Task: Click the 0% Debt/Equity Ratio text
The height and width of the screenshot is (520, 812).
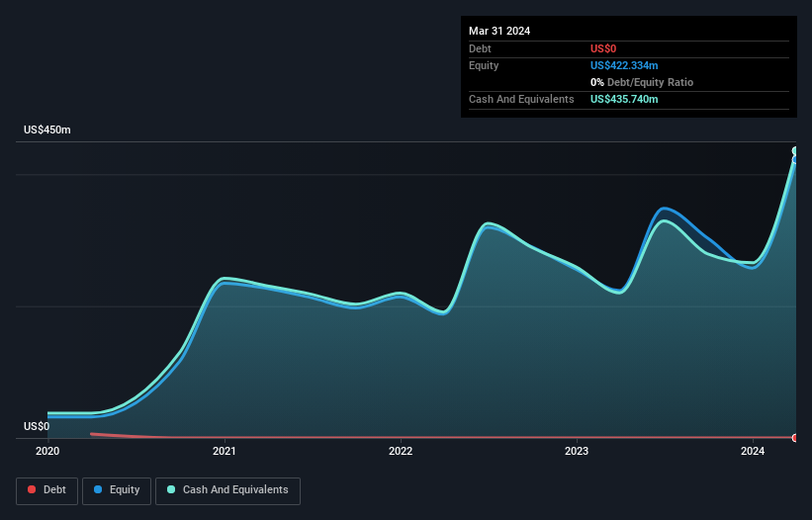Action: (642, 82)
